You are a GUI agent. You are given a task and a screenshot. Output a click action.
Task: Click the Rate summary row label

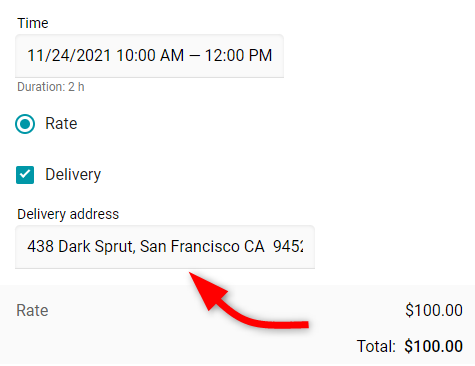pyautogui.click(x=32, y=310)
